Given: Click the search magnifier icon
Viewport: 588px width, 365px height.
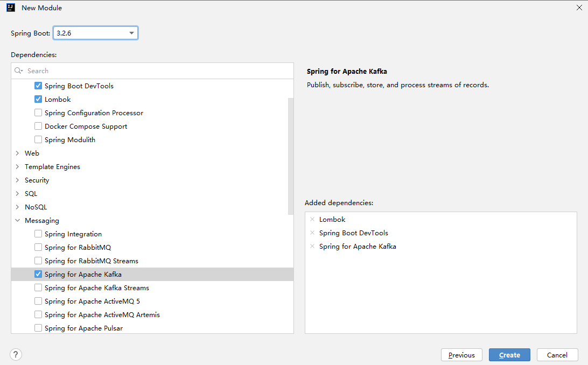Looking at the screenshot, I should coord(19,71).
